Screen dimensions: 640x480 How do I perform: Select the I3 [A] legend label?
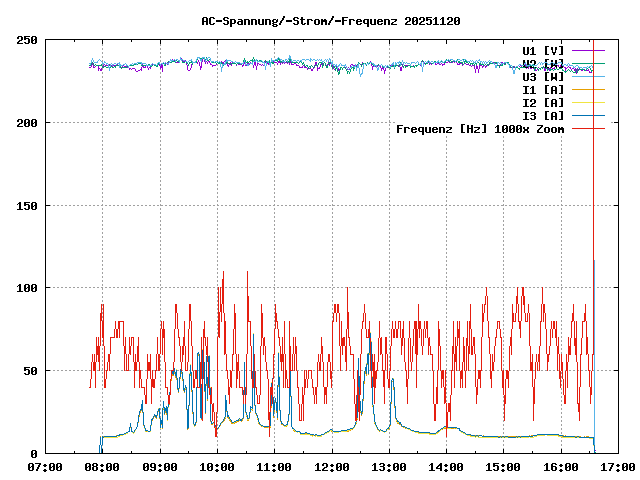pos(543,115)
